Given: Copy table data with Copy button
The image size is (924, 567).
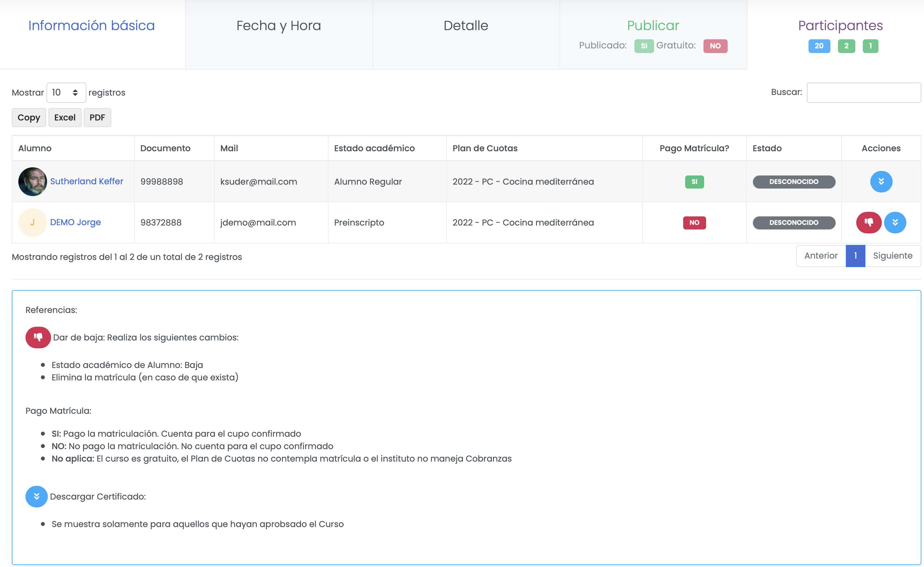Looking at the screenshot, I should (x=29, y=118).
